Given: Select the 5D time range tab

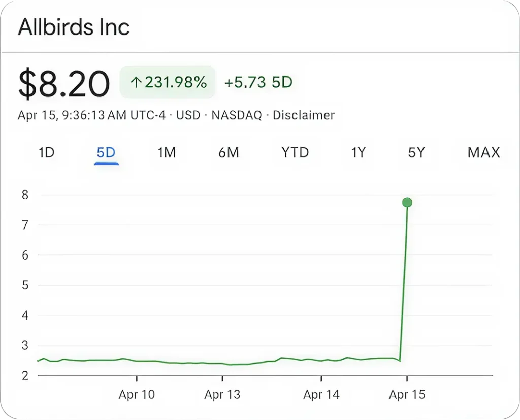Looking at the screenshot, I should pyautogui.click(x=106, y=152).
